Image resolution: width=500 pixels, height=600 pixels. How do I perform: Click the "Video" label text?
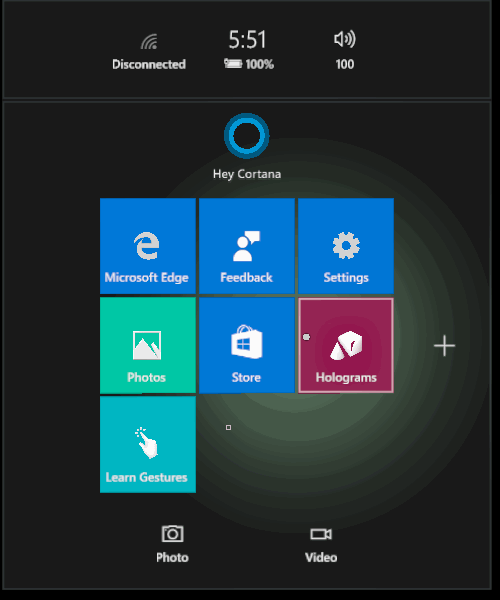[x=321, y=557]
